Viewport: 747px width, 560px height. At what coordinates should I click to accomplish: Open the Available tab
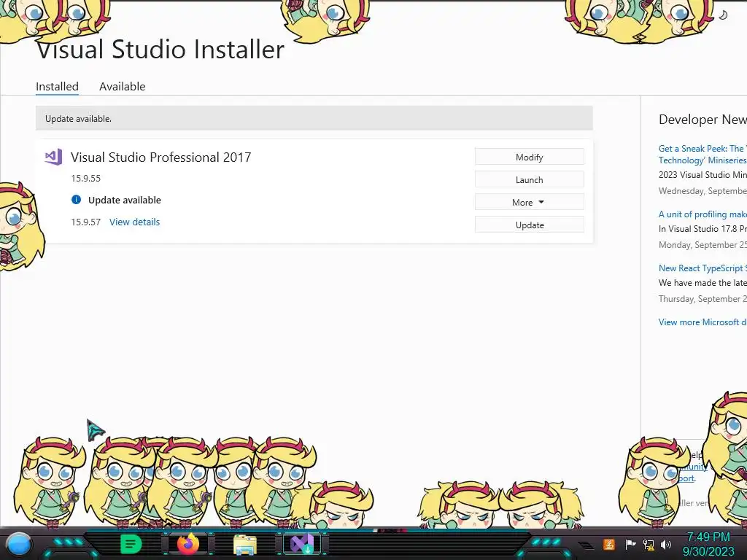(123, 86)
